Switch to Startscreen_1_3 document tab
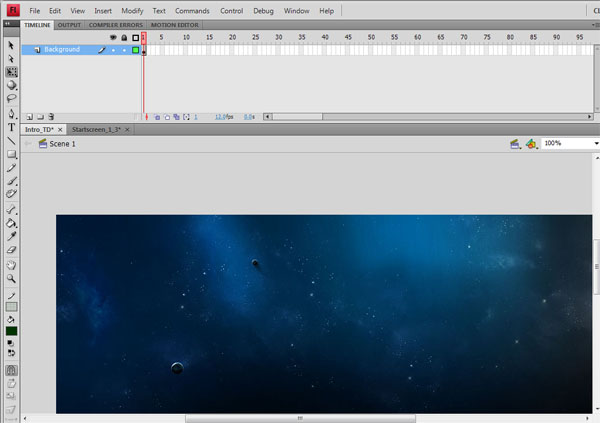The width and height of the screenshot is (600, 423). [96, 130]
